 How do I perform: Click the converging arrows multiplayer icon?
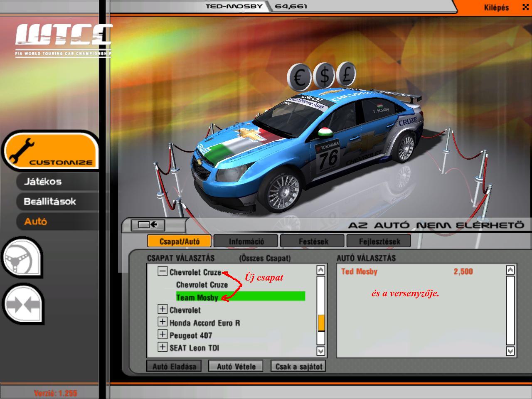(23, 305)
